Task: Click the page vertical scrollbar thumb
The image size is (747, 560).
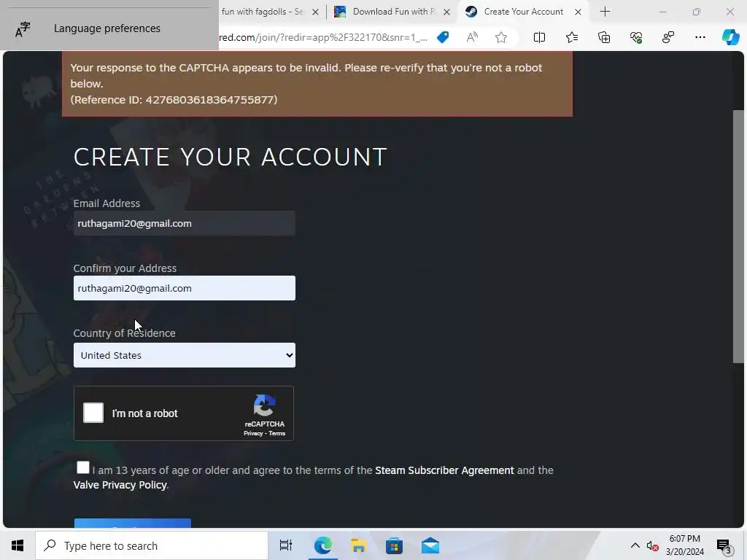Action: [738, 237]
